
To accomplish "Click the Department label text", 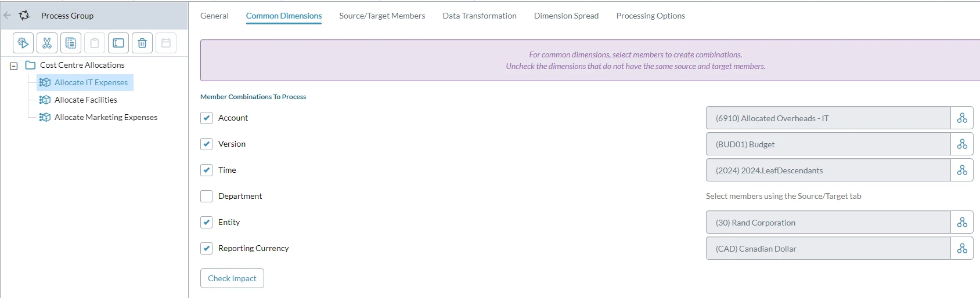I will [240, 196].
